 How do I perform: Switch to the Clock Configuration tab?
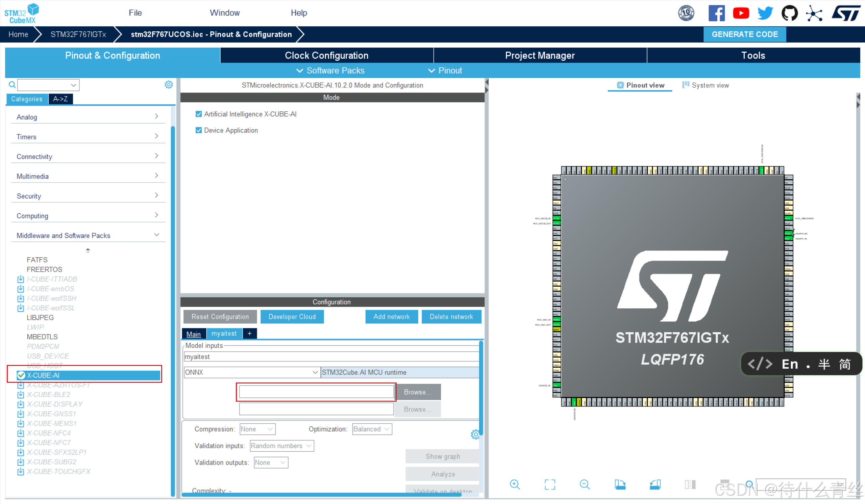(327, 55)
